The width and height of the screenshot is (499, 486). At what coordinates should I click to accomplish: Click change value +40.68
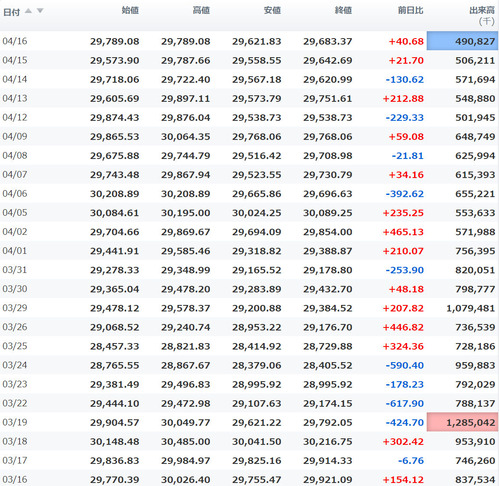406,41
